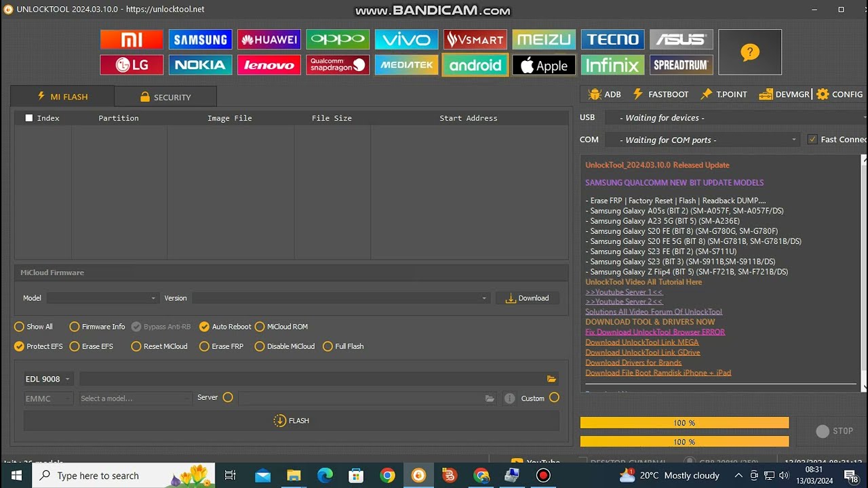
Task: Choose the Qualcomm Snapdragon icon
Action: 338,65
